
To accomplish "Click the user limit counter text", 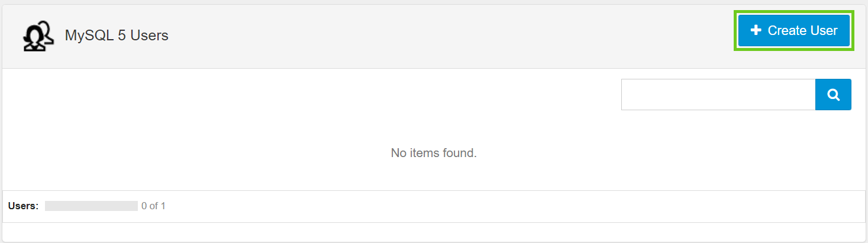I will click(153, 206).
